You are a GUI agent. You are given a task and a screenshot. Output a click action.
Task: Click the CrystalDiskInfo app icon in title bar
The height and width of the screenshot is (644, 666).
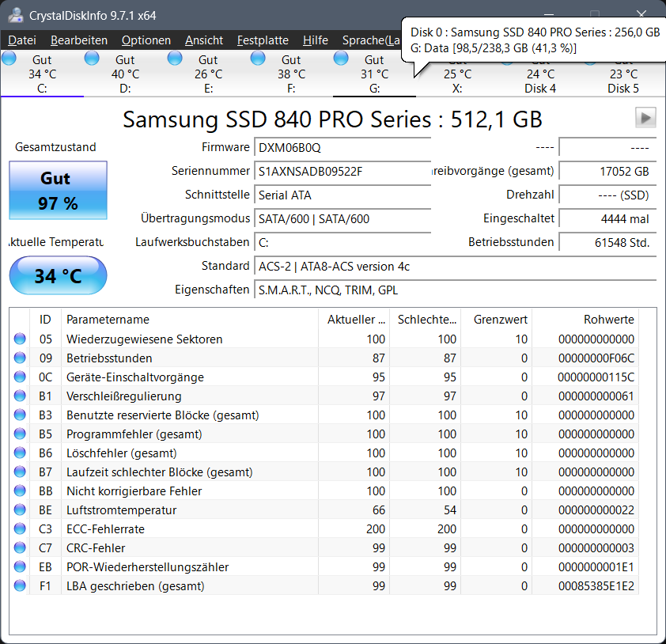pos(16,15)
